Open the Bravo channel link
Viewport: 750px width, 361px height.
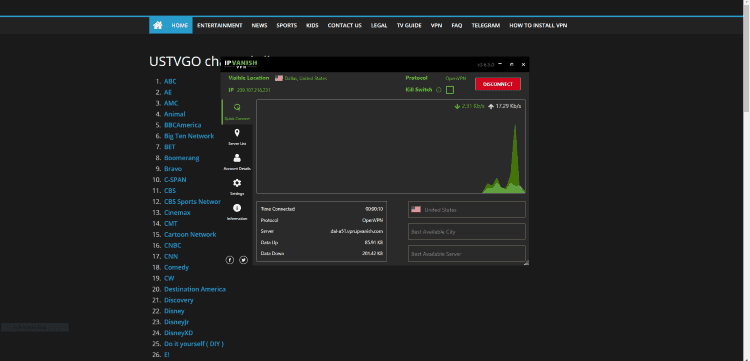click(x=173, y=169)
